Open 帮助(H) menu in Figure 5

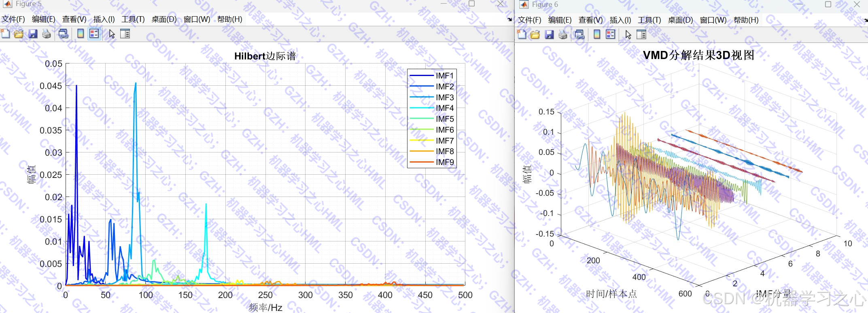(230, 19)
